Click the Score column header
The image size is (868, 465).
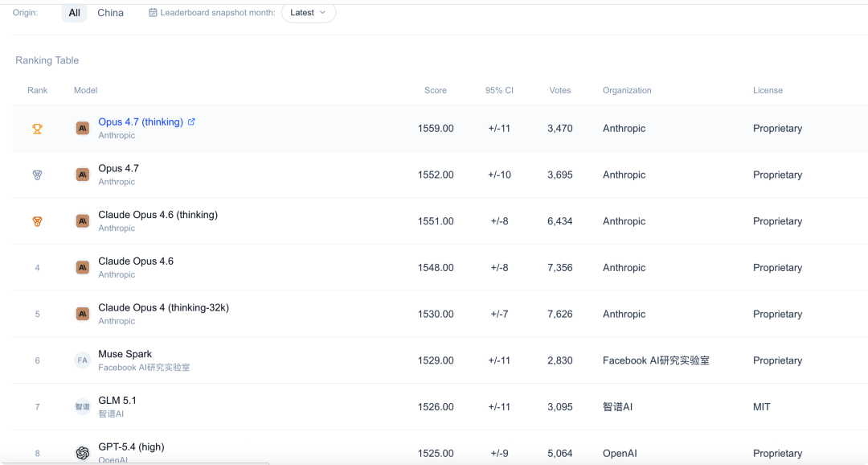[436, 90]
